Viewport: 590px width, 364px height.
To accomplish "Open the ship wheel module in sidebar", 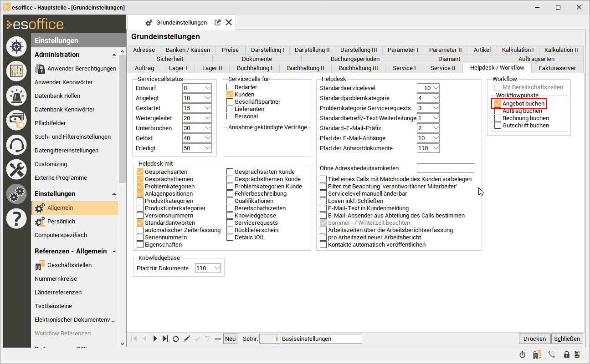I will (16, 47).
